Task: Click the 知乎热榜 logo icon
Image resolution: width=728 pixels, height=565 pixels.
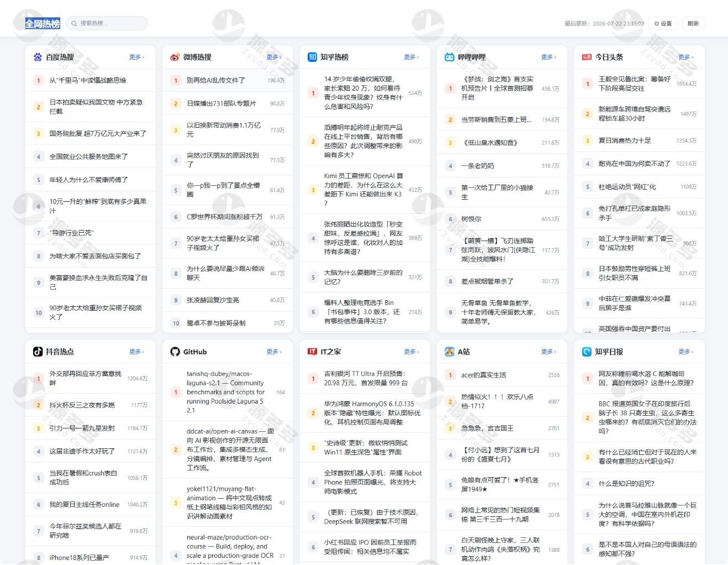Action: point(312,57)
